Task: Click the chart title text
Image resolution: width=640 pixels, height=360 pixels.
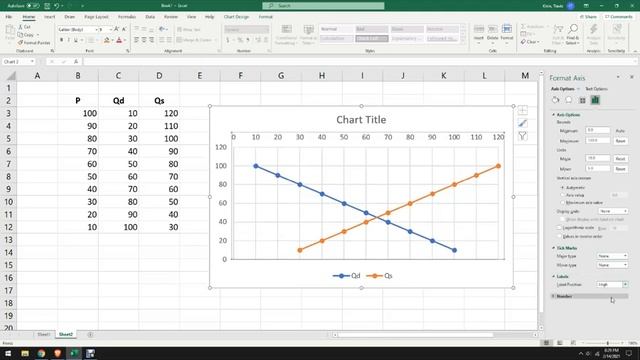Action: tap(361, 120)
